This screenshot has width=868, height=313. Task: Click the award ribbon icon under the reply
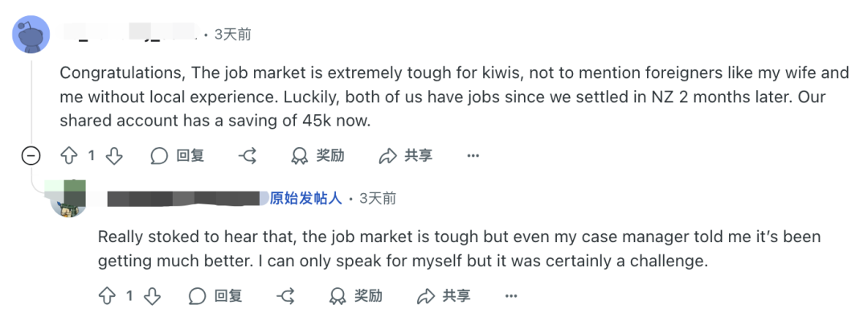click(338, 296)
